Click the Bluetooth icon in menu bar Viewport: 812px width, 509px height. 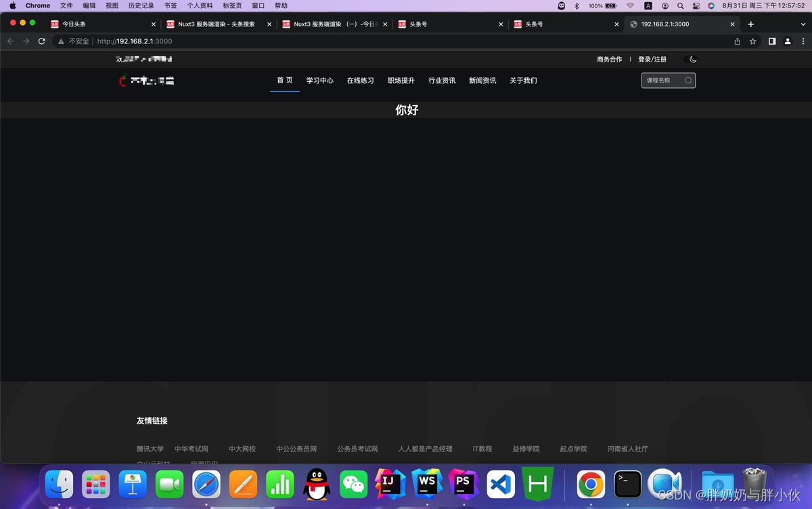(x=577, y=5)
